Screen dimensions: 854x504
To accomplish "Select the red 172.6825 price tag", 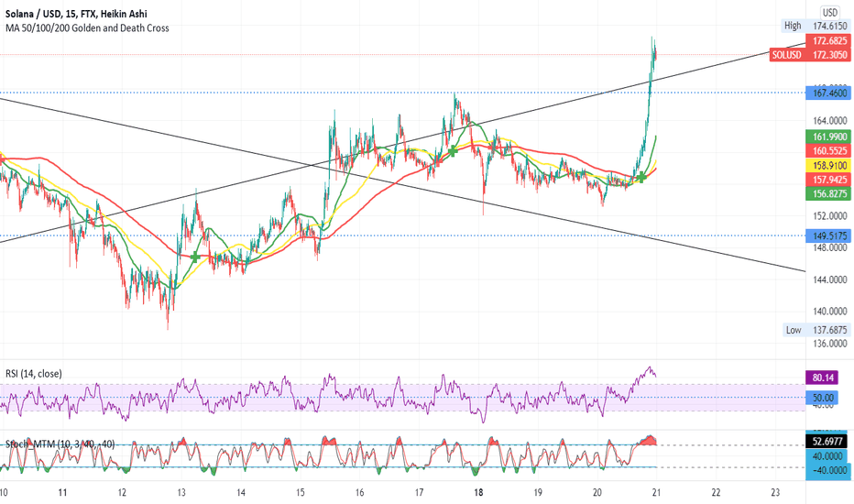I will pos(828,41).
